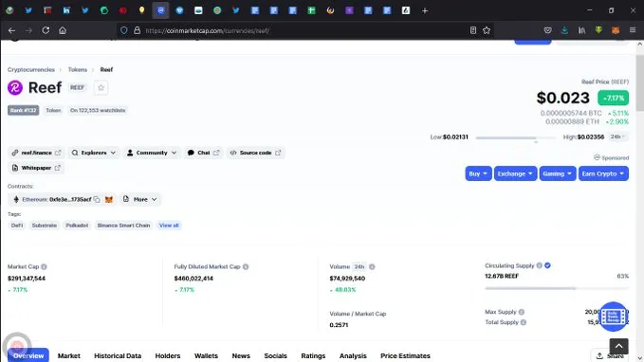
Task: Show Volume 24h info icon
Action: tap(372, 267)
